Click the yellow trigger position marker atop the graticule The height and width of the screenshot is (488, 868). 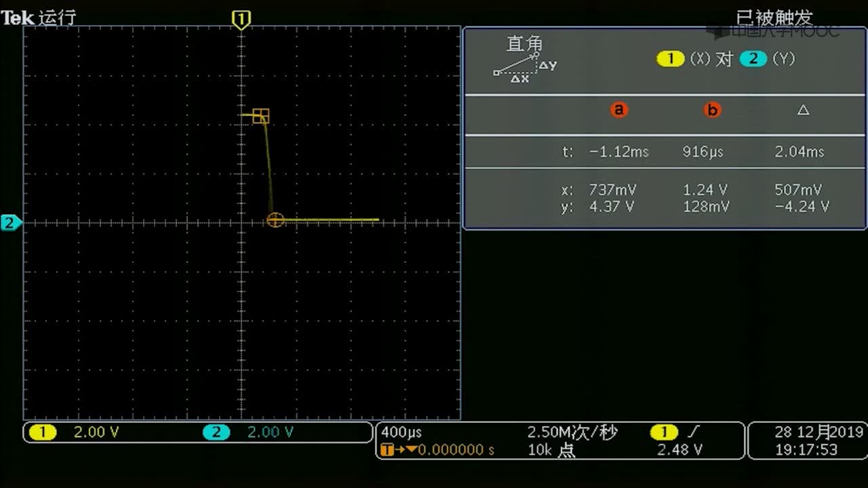pyautogui.click(x=241, y=20)
